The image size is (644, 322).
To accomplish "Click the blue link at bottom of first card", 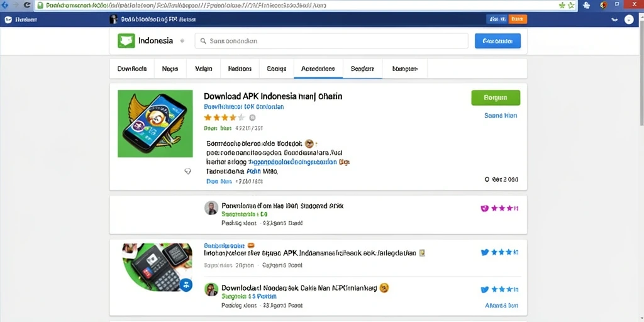I will 219,181.
